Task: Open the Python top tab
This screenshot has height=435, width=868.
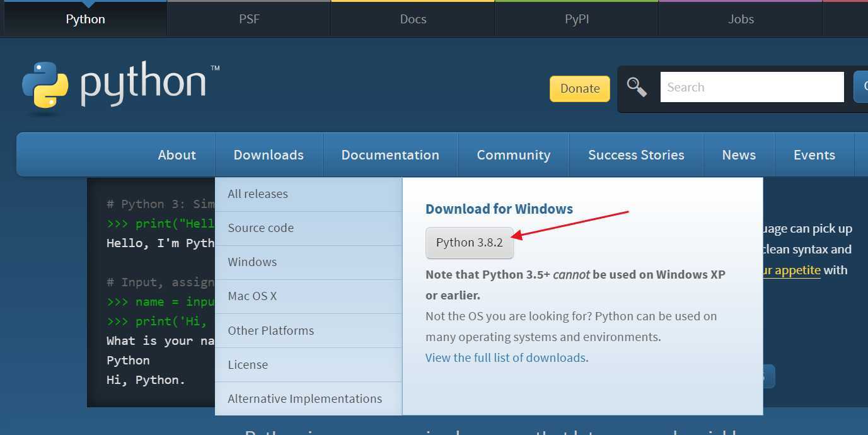Action: (85, 19)
